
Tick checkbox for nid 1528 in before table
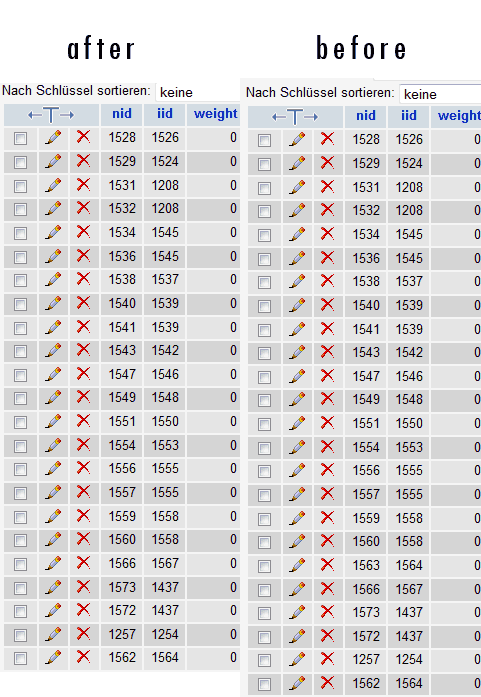click(264, 140)
